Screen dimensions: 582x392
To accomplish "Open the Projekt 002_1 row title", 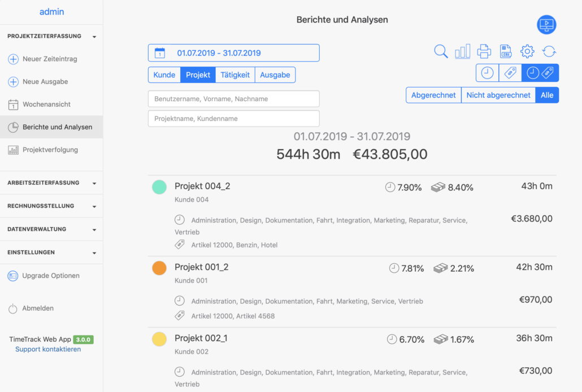I will click(201, 338).
